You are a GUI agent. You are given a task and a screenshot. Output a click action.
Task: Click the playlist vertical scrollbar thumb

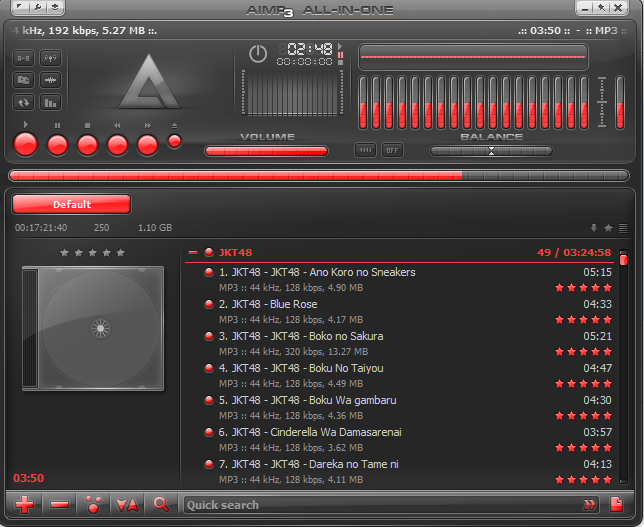[x=623, y=260]
